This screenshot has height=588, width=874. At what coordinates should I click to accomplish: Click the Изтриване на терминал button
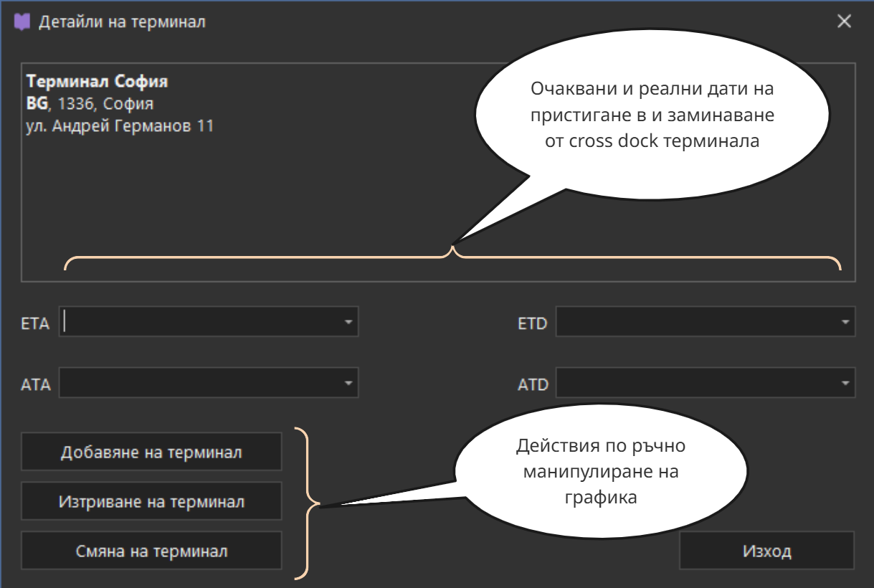click(x=151, y=501)
